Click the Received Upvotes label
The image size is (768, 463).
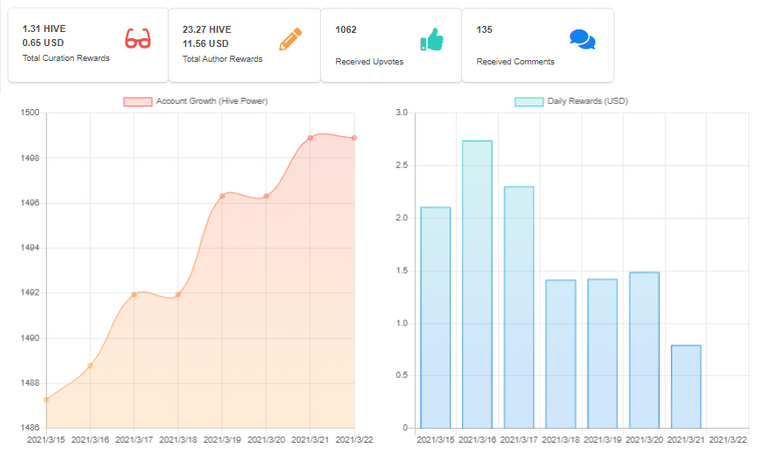point(369,61)
